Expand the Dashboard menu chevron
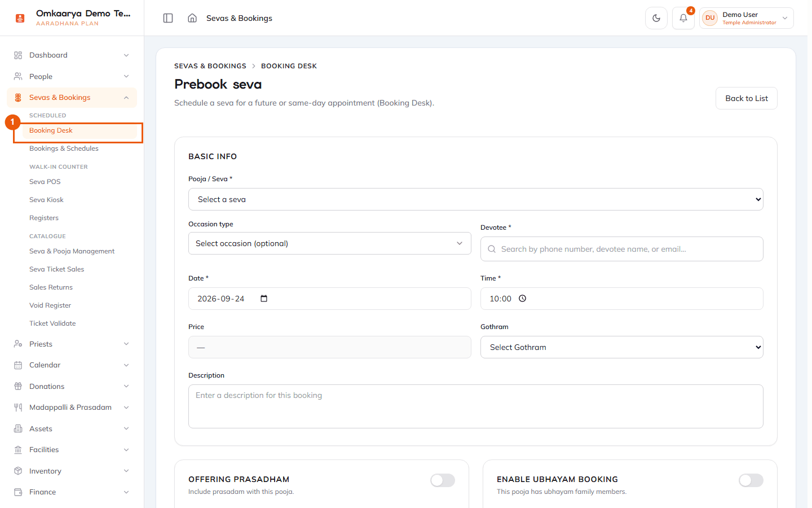 (x=126, y=55)
